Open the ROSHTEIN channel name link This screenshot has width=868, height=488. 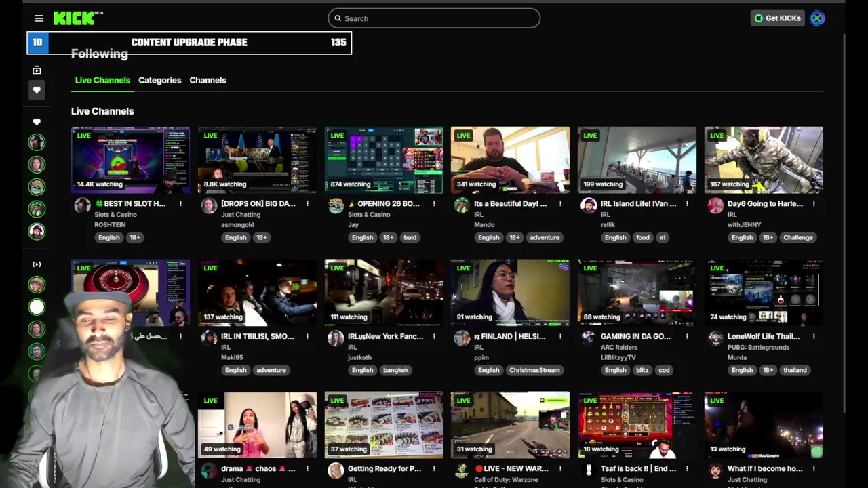pos(111,224)
